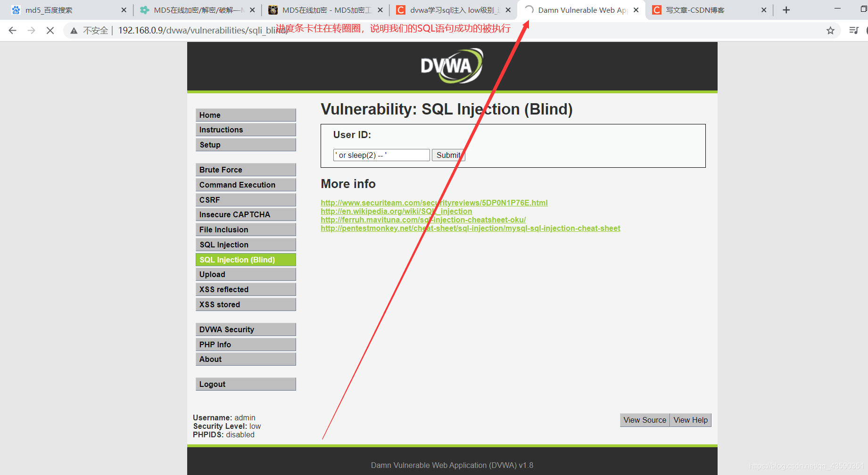
Task: Open DVWA Security settings
Action: coord(246,329)
